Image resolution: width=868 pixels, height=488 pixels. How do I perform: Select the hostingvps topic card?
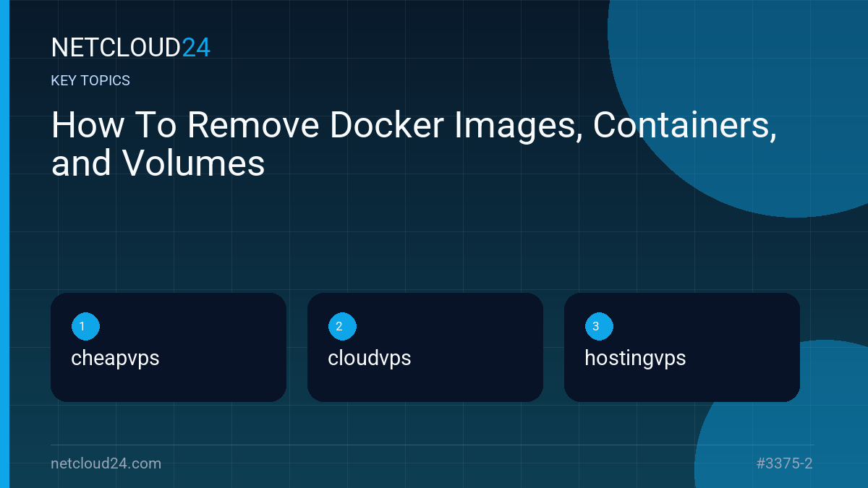[682, 347]
